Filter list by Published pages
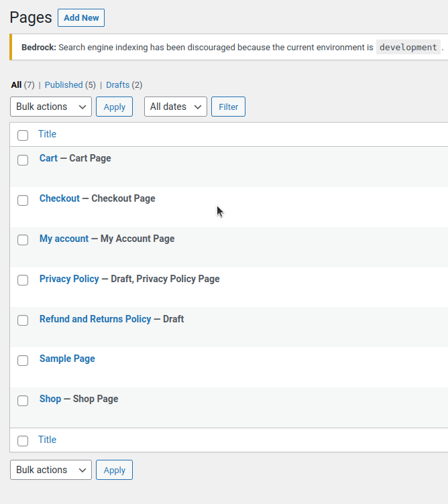448x504 pixels. (x=64, y=85)
